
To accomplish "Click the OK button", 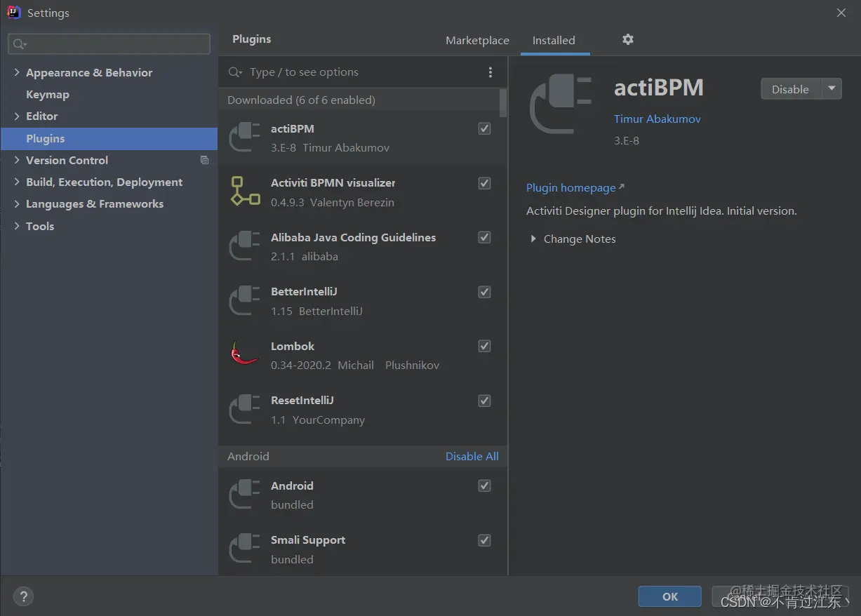I will (x=669, y=596).
